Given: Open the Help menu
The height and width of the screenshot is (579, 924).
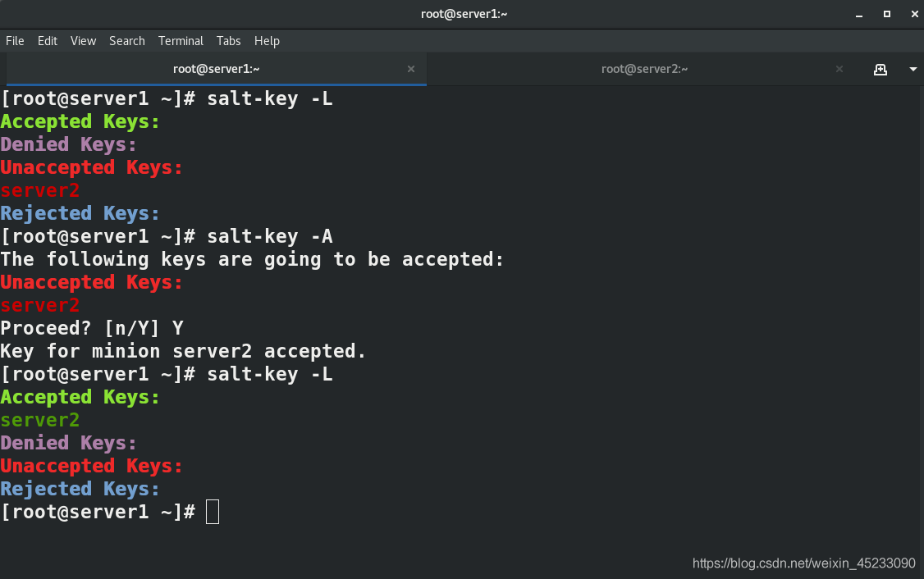Looking at the screenshot, I should 267,41.
